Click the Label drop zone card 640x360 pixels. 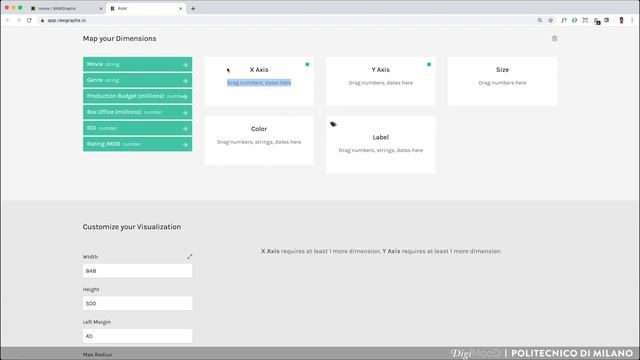tap(381, 144)
